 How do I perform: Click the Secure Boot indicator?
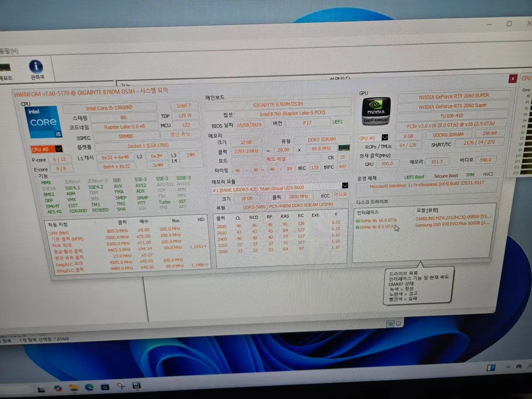(446, 176)
